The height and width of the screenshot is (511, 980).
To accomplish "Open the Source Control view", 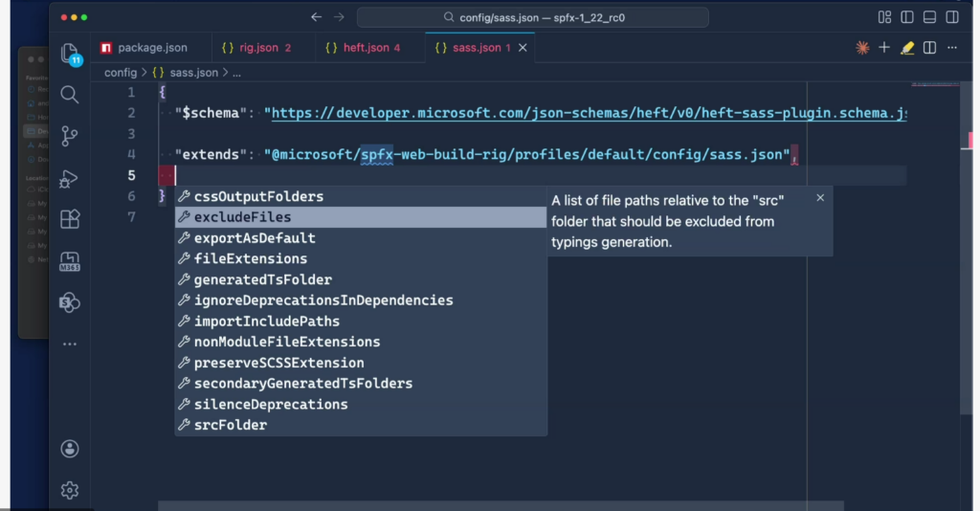I will click(69, 135).
